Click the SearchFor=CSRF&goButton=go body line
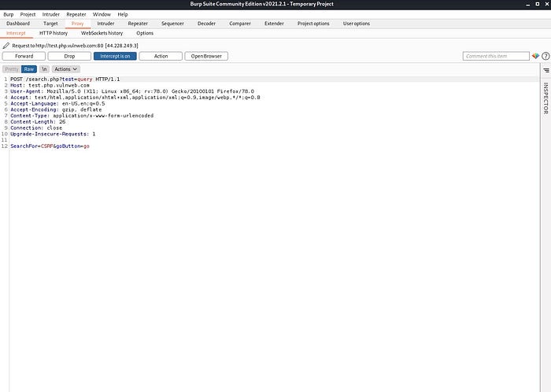 click(x=50, y=146)
